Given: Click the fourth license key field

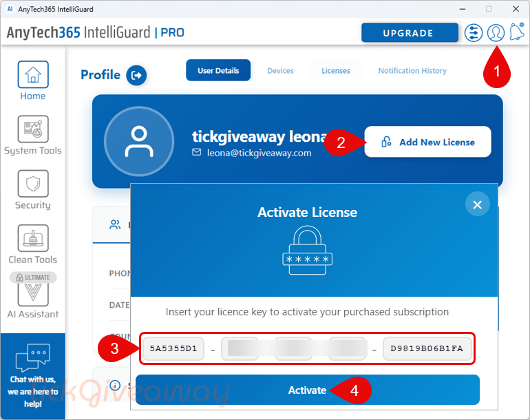Looking at the screenshot, I should 348,348.
